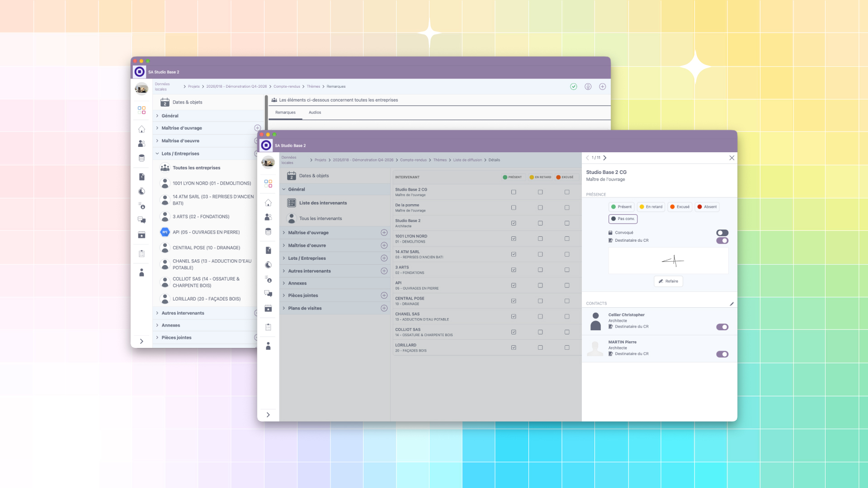Select Pas conv. presence option

pos(623,219)
